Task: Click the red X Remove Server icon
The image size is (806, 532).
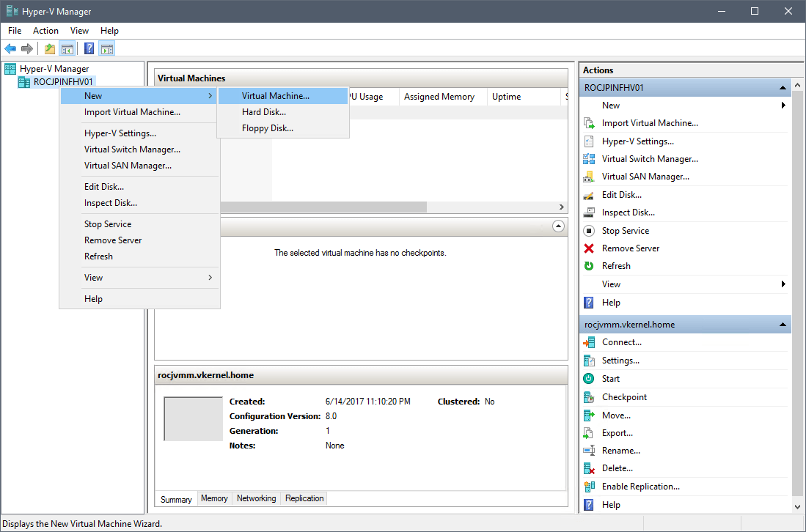Action: [589, 248]
